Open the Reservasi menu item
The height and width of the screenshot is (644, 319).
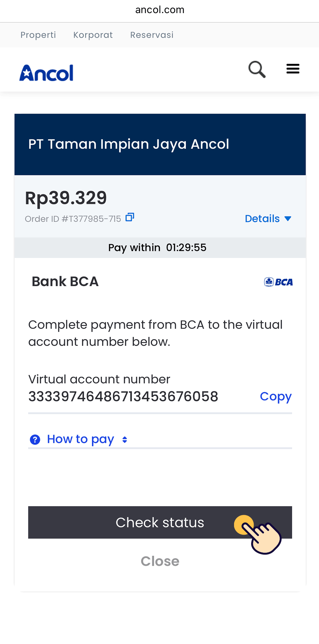click(152, 35)
